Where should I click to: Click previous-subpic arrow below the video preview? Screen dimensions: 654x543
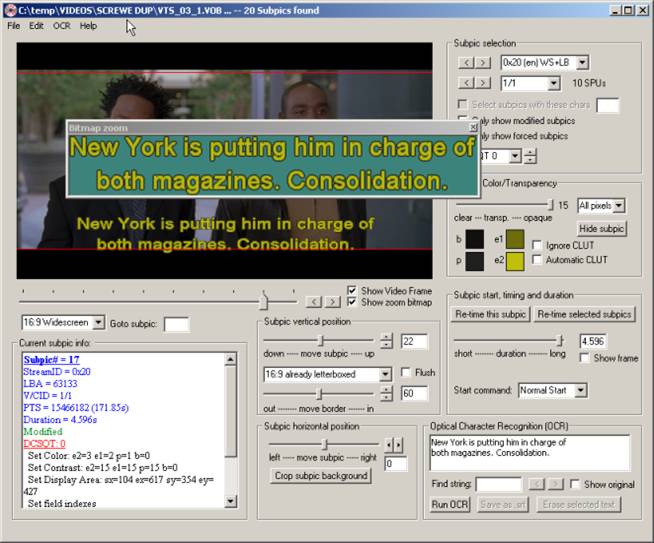(x=313, y=301)
